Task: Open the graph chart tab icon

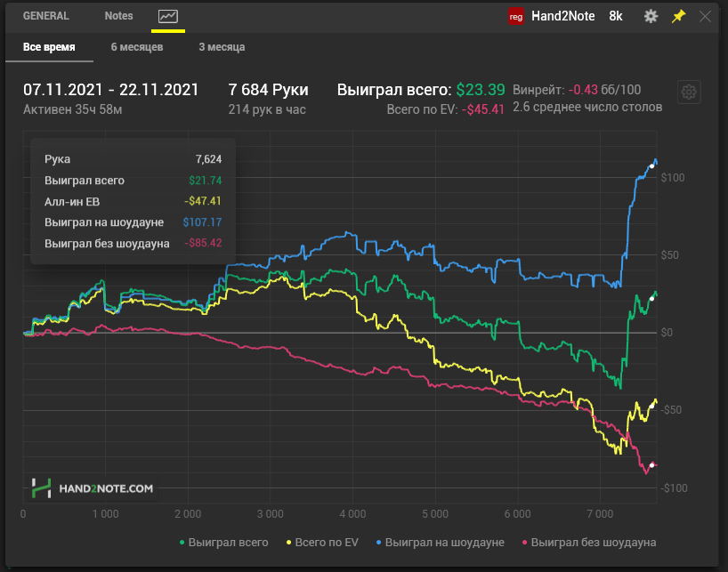Action: (x=167, y=16)
